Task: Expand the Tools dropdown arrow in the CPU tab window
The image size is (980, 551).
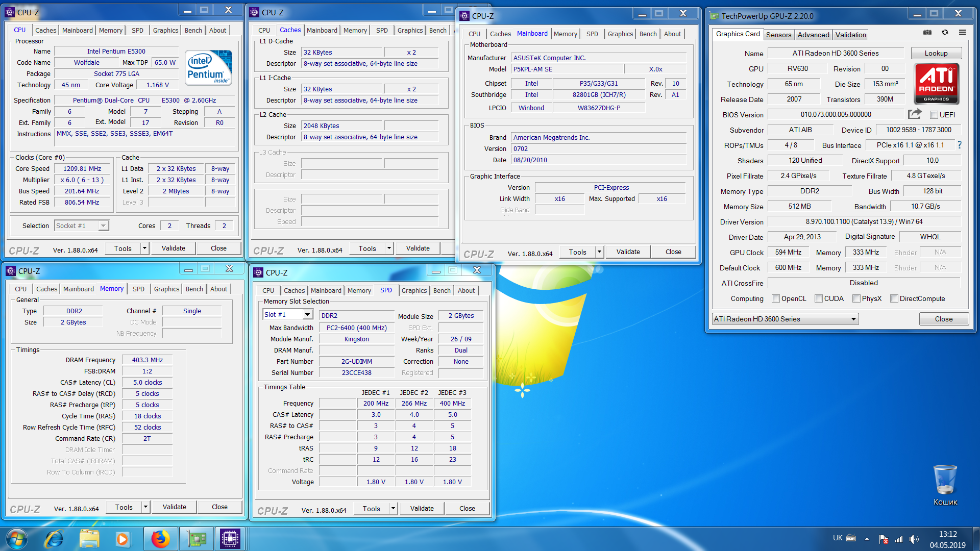Action: [144, 248]
